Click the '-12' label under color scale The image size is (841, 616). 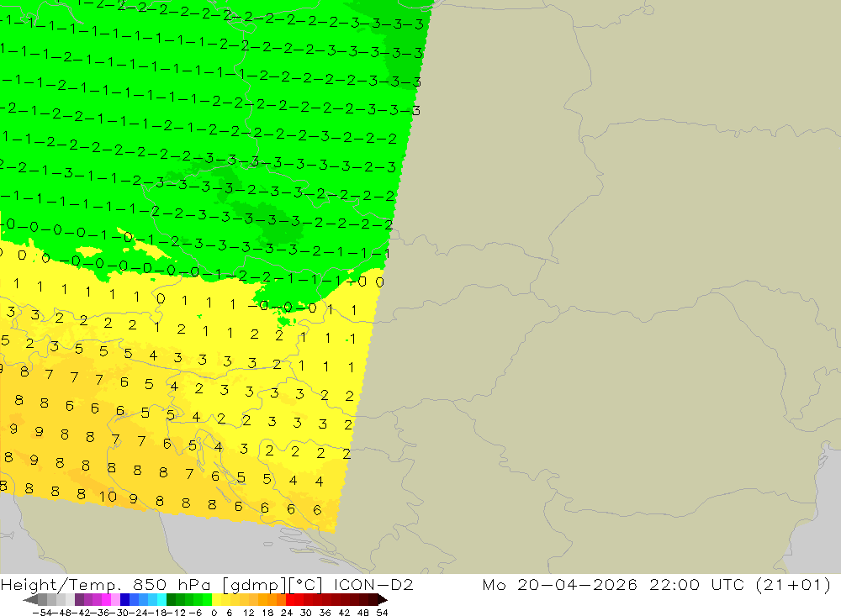click(x=176, y=613)
